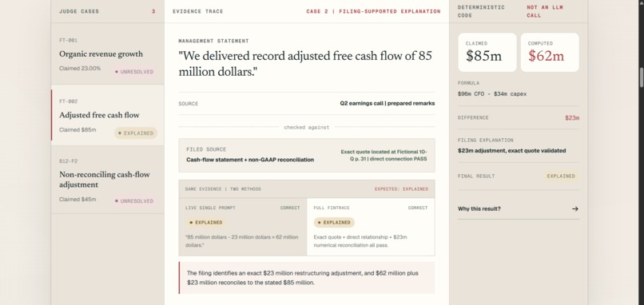
Task: Click the UNRESOLVED badge on B12-F2
Action: pos(134,201)
